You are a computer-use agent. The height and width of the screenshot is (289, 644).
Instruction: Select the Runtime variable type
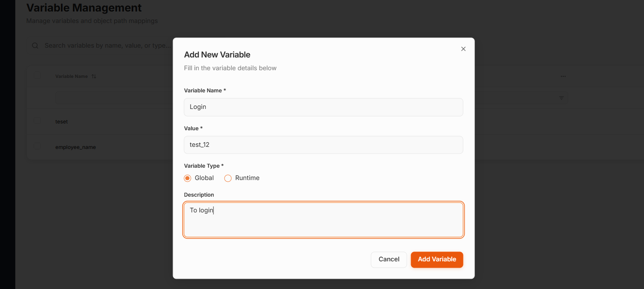(x=228, y=178)
